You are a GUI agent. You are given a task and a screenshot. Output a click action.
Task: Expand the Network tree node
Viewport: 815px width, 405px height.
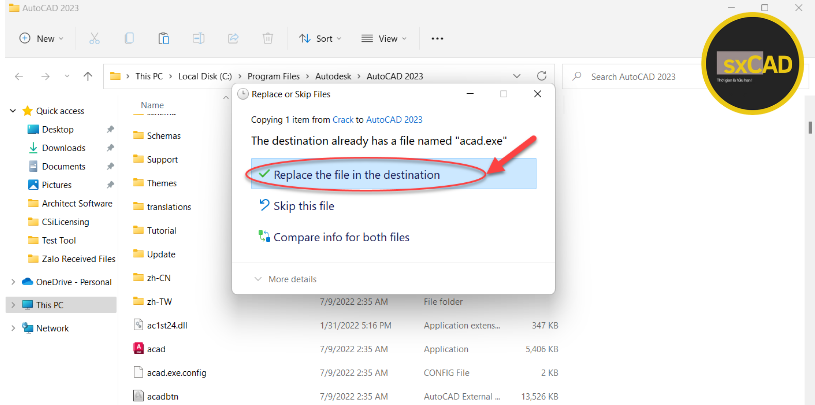(x=13, y=329)
